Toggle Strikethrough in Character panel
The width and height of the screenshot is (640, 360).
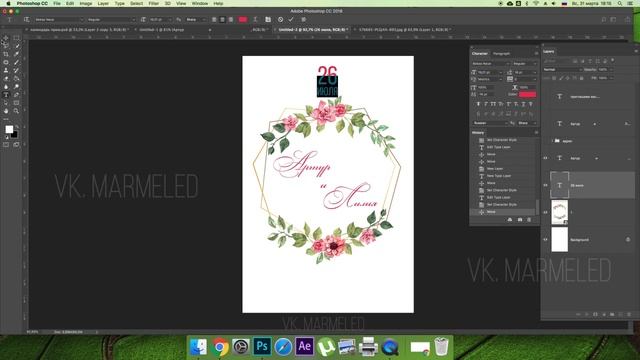[x=531, y=104]
